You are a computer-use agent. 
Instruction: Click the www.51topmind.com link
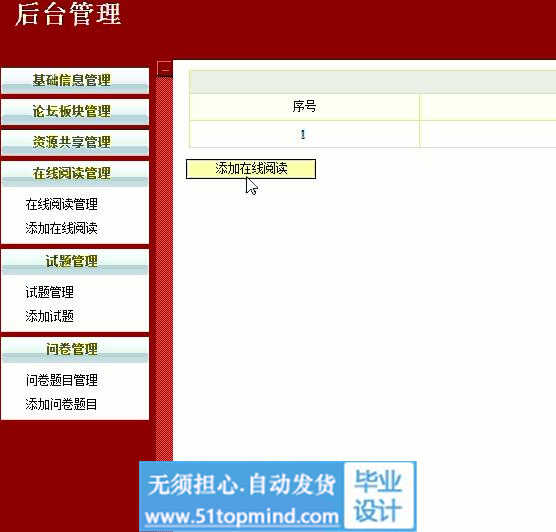coord(241,517)
